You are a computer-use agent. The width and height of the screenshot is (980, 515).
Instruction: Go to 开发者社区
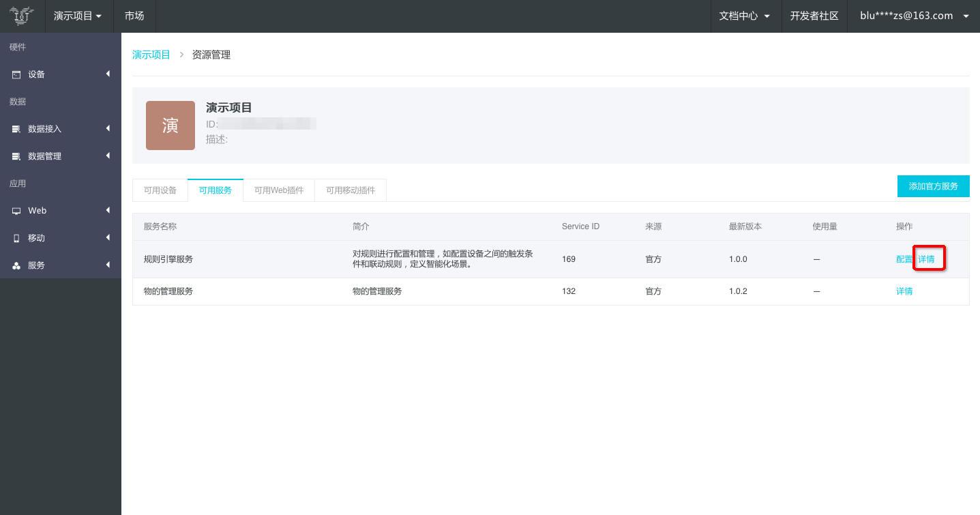(x=814, y=16)
